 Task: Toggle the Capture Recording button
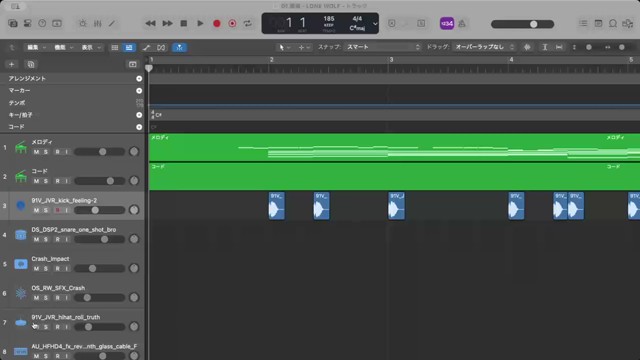[x=232, y=24]
